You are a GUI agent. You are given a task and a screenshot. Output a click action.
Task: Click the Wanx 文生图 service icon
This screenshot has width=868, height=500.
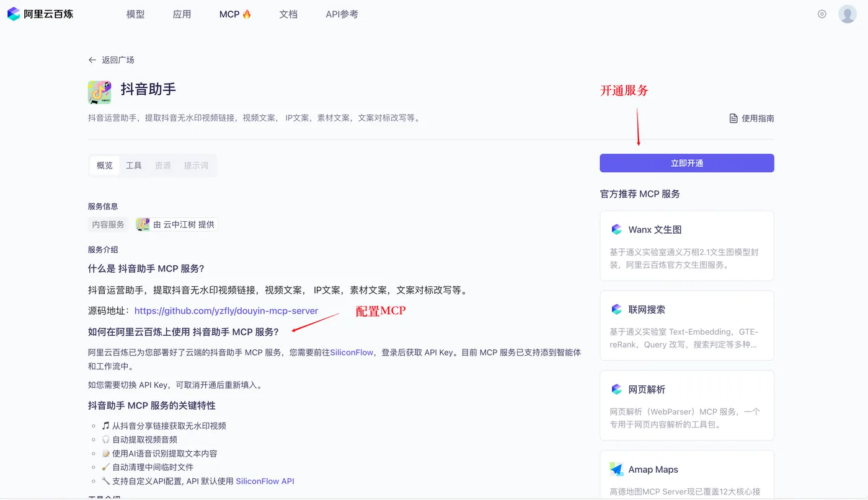click(x=616, y=229)
